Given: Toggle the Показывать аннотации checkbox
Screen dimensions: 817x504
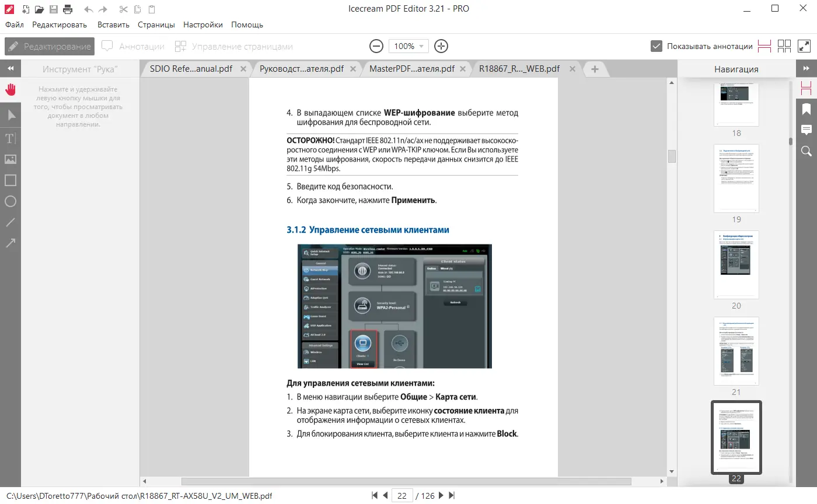Looking at the screenshot, I should (x=657, y=45).
